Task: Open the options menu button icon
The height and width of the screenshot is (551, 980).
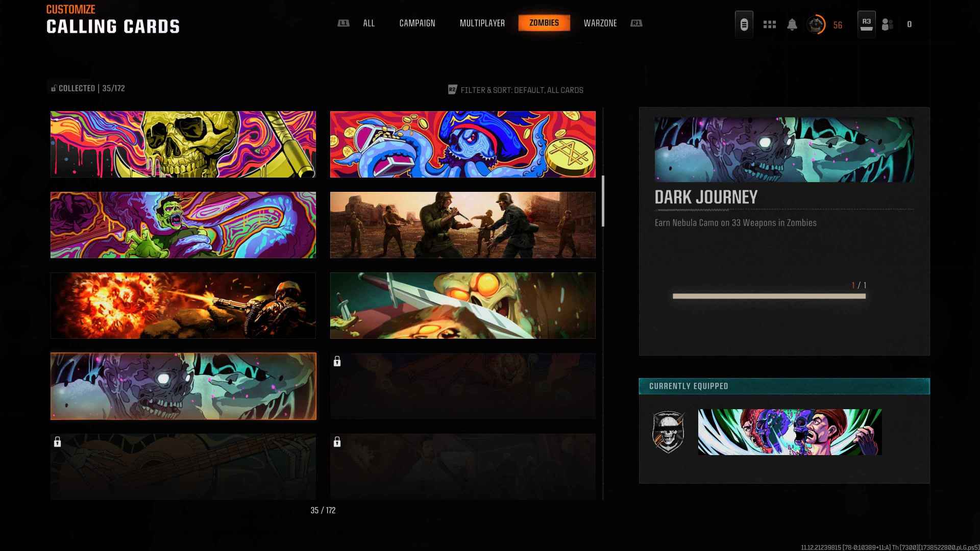Action: pos(744,24)
